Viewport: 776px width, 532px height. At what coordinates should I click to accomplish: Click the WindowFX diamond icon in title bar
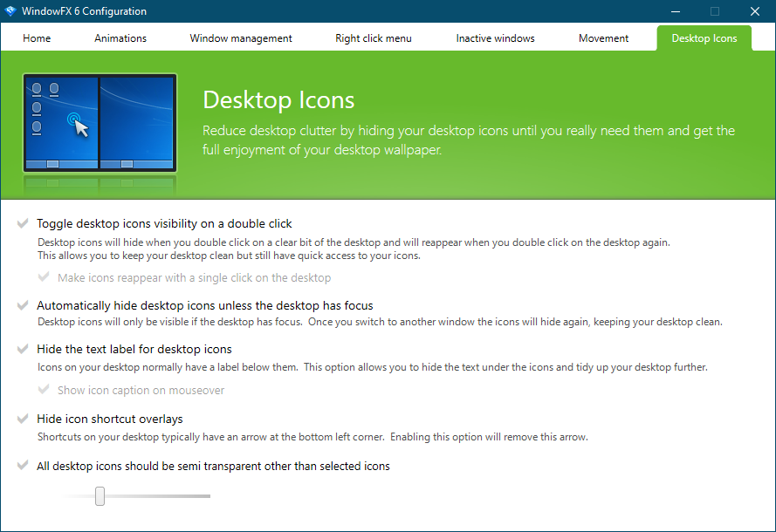coord(10,10)
